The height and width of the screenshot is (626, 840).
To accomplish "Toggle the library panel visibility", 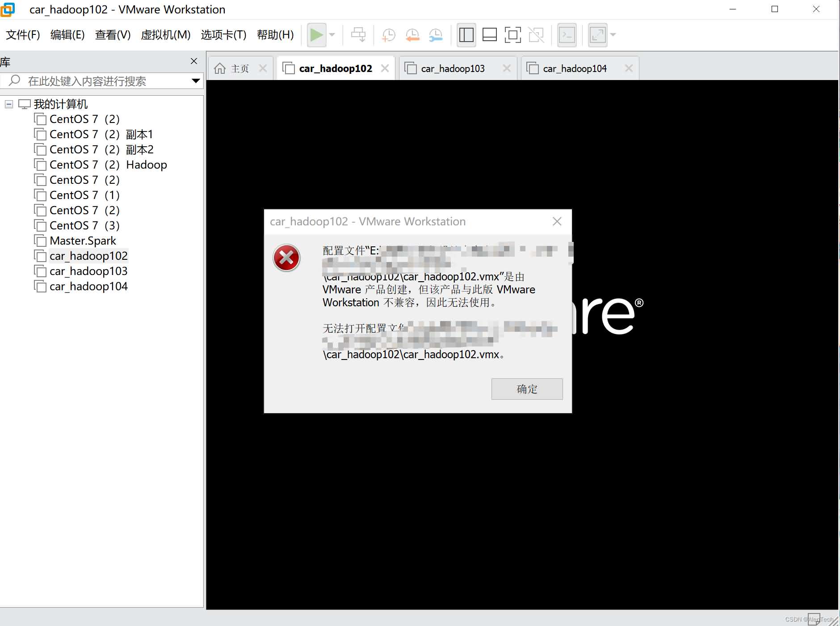I will tap(466, 34).
